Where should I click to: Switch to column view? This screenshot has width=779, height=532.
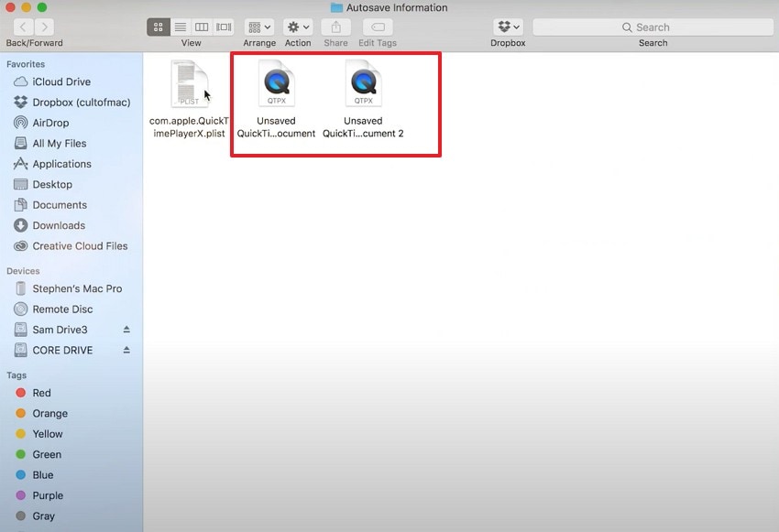(202, 27)
